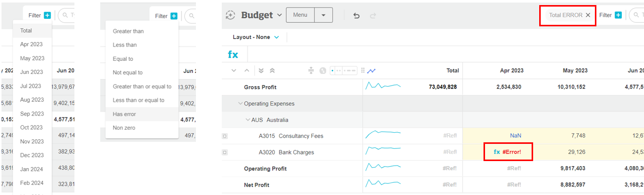Click the Menu button

300,15
